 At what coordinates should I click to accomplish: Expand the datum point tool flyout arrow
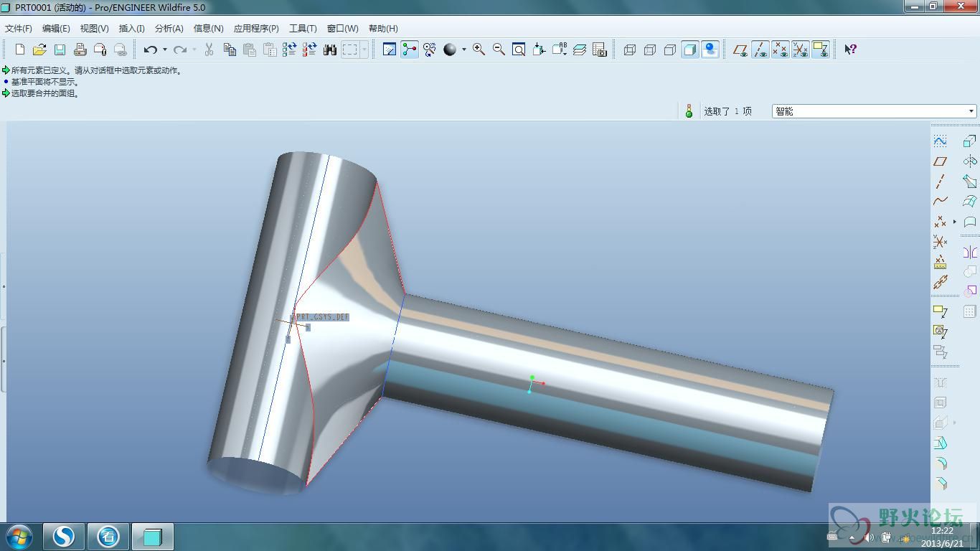(955, 222)
